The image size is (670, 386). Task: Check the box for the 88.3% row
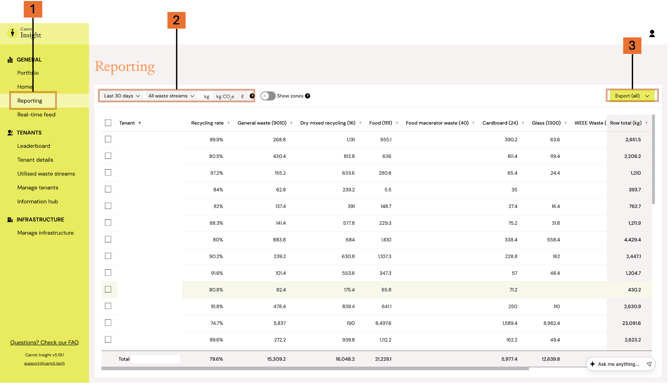coord(108,222)
